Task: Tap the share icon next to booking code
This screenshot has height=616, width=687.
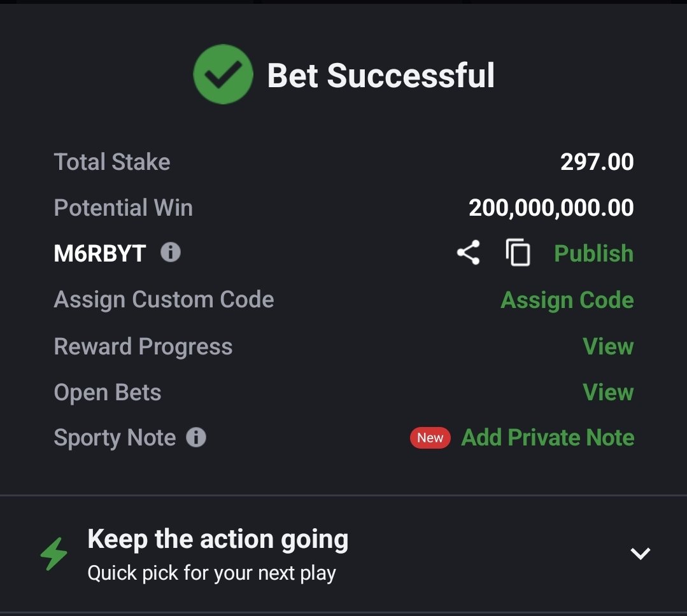Action: point(469,253)
